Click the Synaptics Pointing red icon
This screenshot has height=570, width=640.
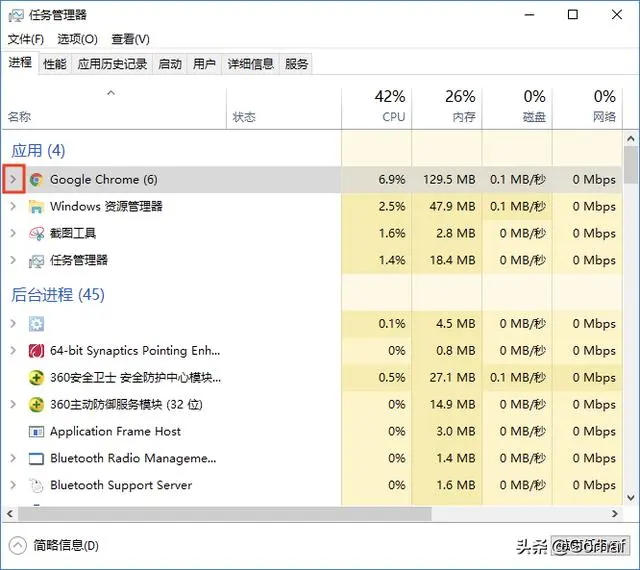36,351
